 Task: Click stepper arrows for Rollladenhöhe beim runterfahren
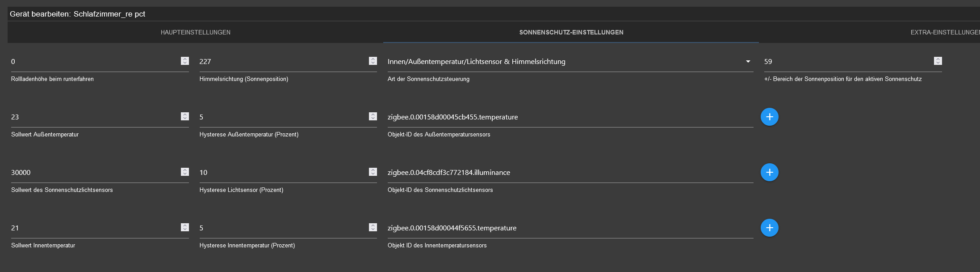coord(185,61)
